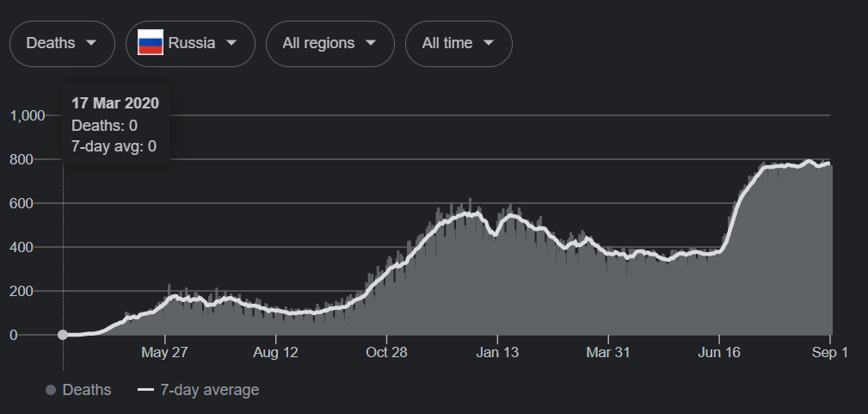This screenshot has height=414, width=868.
Task: Click the arrow beside All time
Action: [x=489, y=43]
